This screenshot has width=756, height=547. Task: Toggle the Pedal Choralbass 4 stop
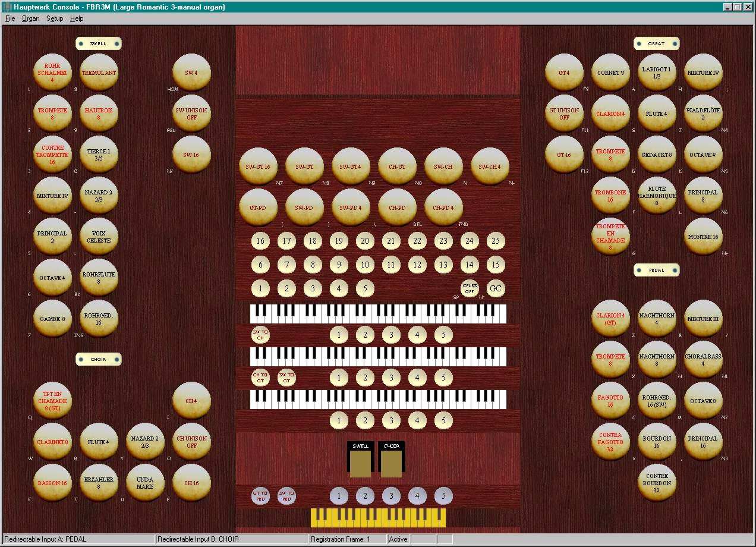(703, 360)
